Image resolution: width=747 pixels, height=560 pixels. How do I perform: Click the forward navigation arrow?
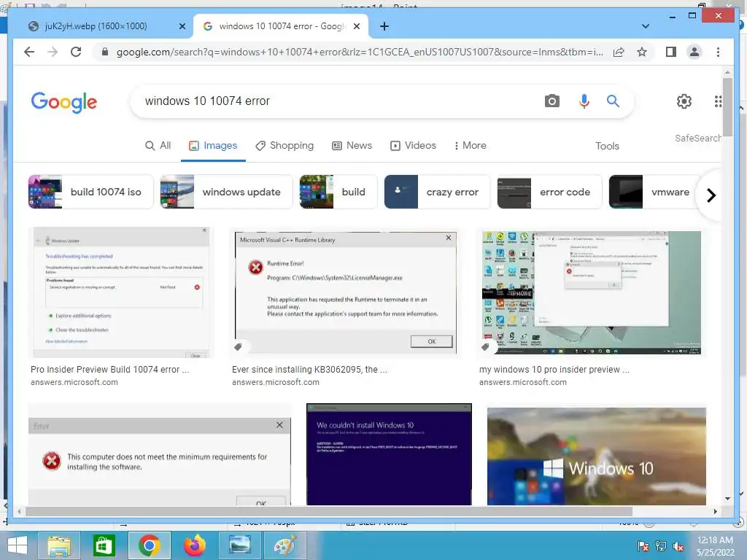53,52
